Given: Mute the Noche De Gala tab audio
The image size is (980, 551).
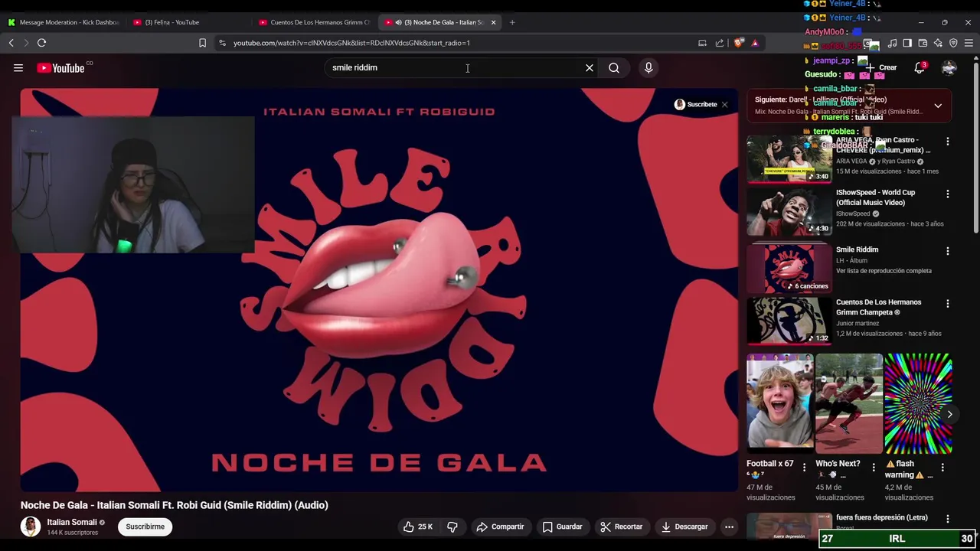Looking at the screenshot, I should tap(398, 22).
